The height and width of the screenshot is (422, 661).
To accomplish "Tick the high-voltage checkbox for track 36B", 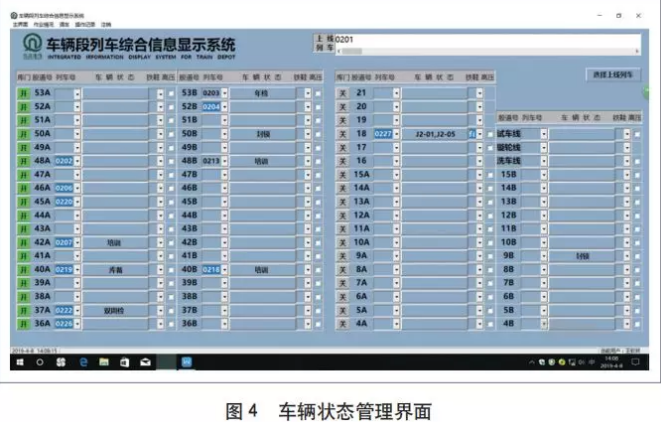I will (x=318, y=324).
